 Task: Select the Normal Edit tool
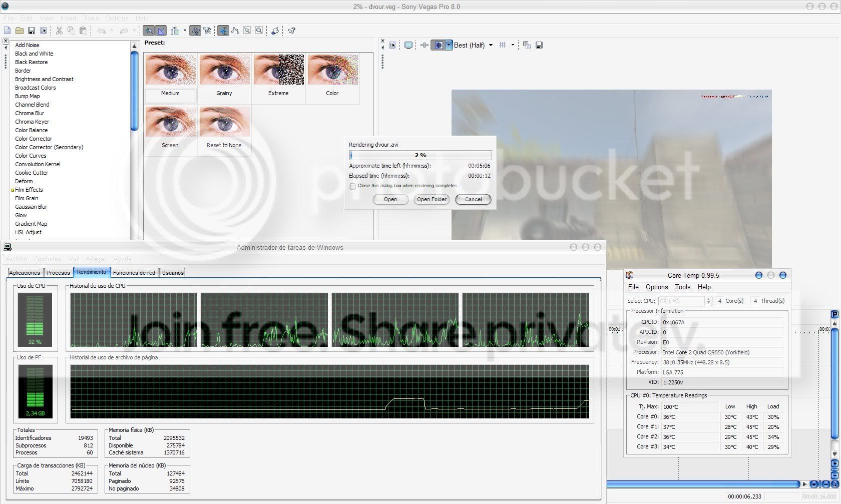[x=223, y=31]
